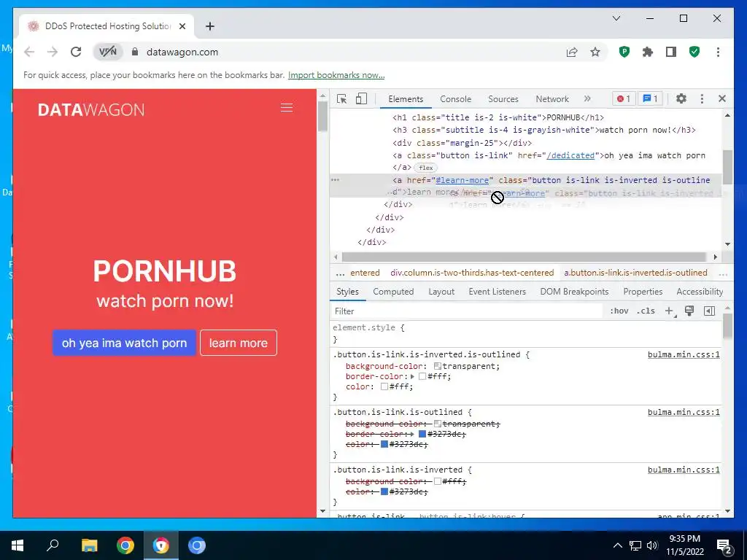This screenshot has height=560, width=747.
Task: Toggle the device toolbar icon
Action: [x=361, y=98]
